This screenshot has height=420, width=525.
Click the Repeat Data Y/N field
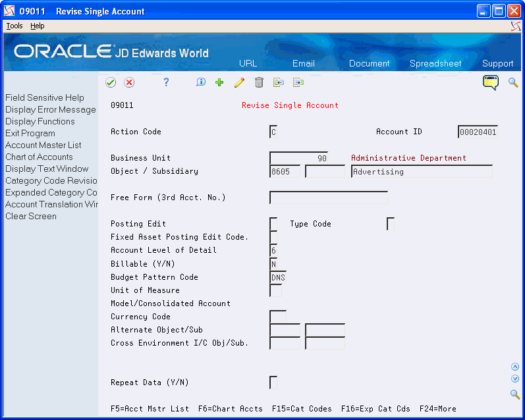273,382
